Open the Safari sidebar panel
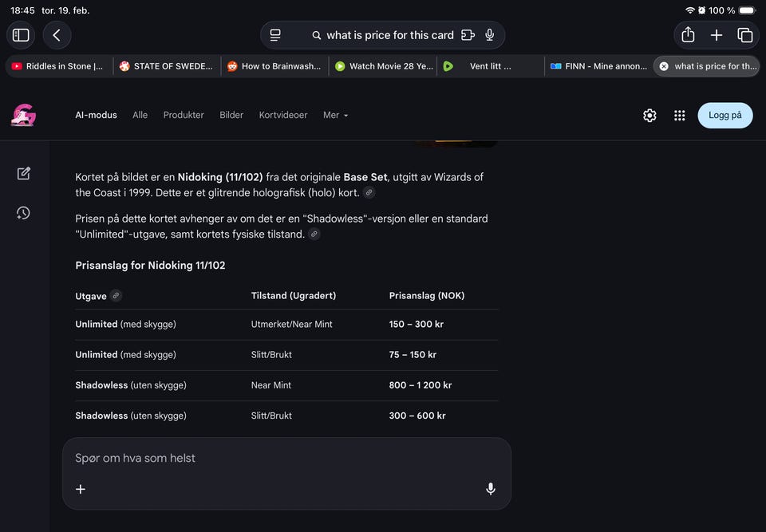Screen dimensions: 766x532 click(21, 35)
